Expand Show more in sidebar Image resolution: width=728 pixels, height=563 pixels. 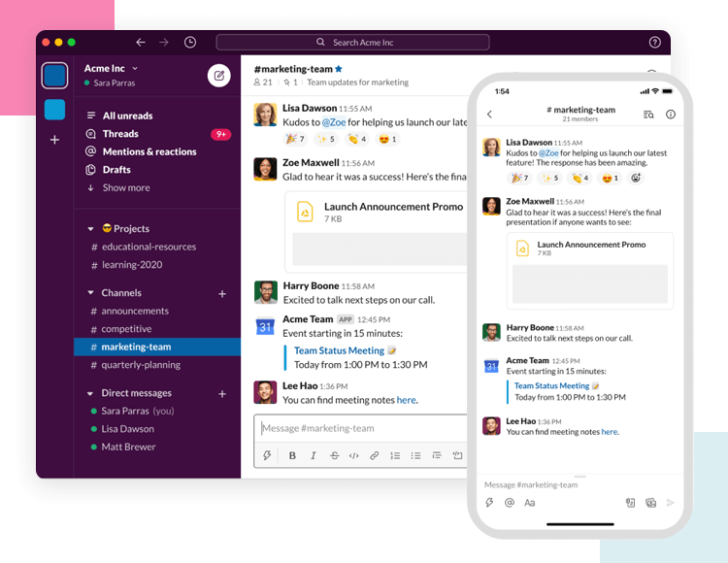[x=157, y=188]
